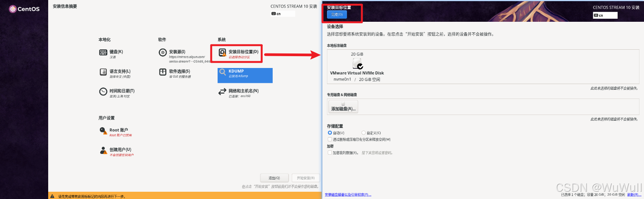Viewport: 644px width, 199px height.
Task: Click 添加磁盘(A)... button
Action: (x=343, y=107)
